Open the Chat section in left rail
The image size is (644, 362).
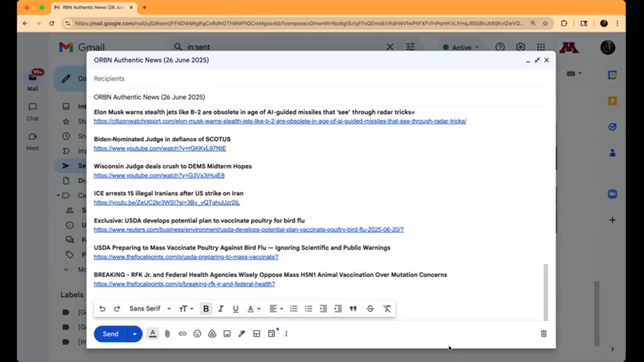click(33, 111)
